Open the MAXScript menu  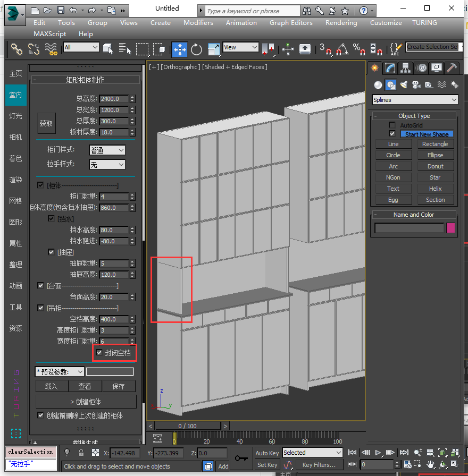point(49,34)
